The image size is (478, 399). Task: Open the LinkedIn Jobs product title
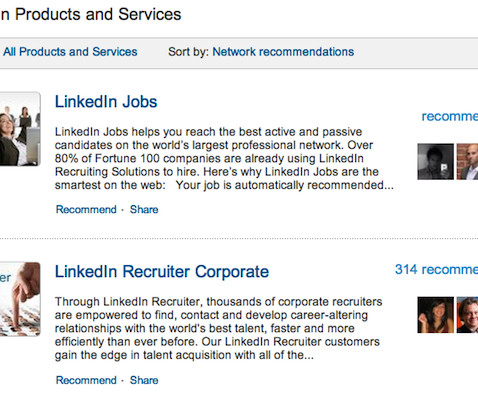tap(106, 102)
